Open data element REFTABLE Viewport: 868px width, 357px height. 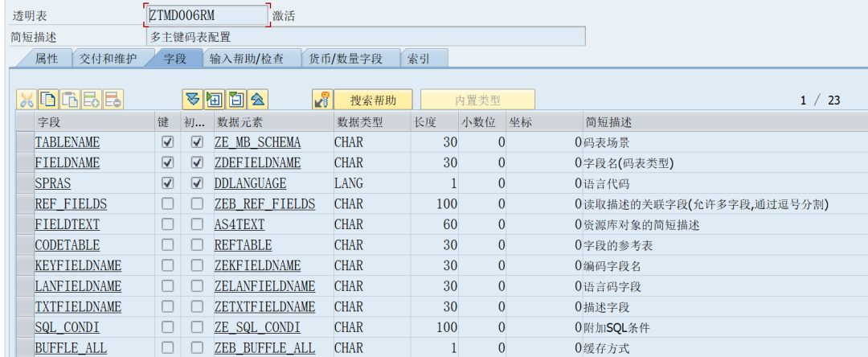tap(243, 244)
